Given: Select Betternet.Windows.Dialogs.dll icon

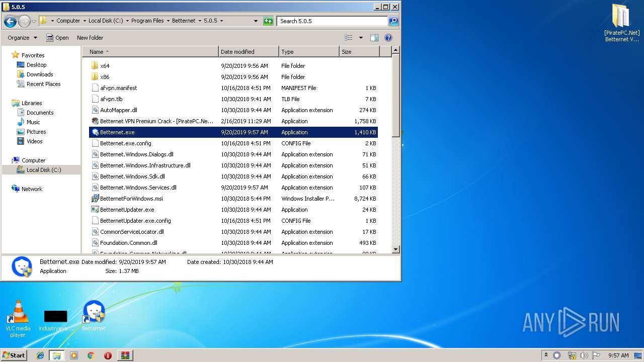Looking at the screenshot, I should [95, 154].
